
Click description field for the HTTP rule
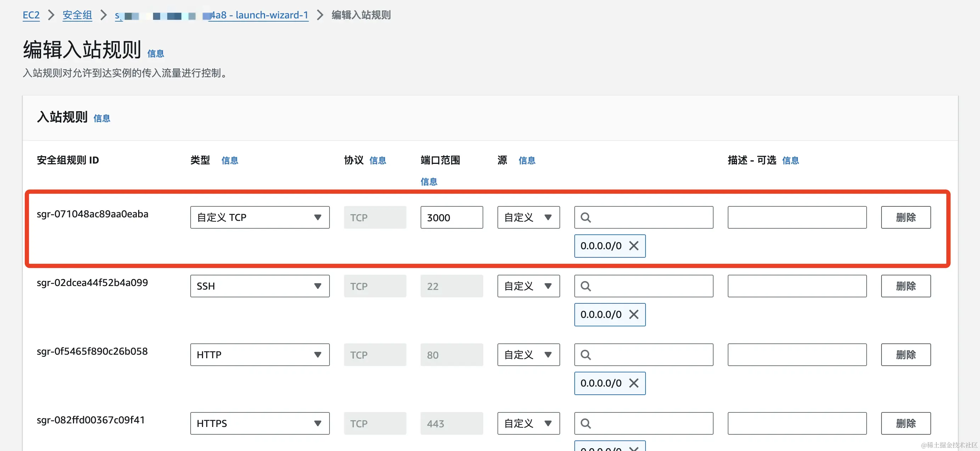[x=796, y=355]
